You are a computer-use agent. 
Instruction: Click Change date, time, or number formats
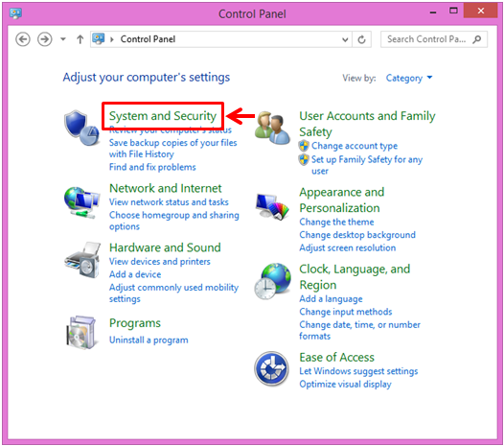coord(359,331)
